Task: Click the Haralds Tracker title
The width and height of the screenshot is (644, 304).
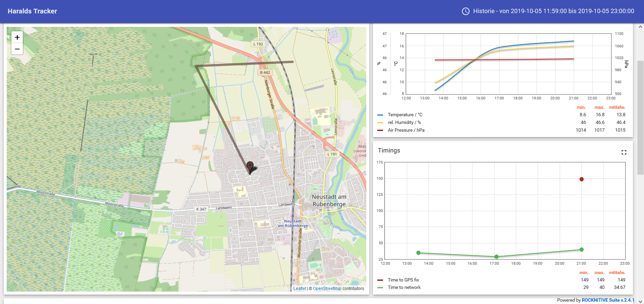Action: tap(33, 11)
